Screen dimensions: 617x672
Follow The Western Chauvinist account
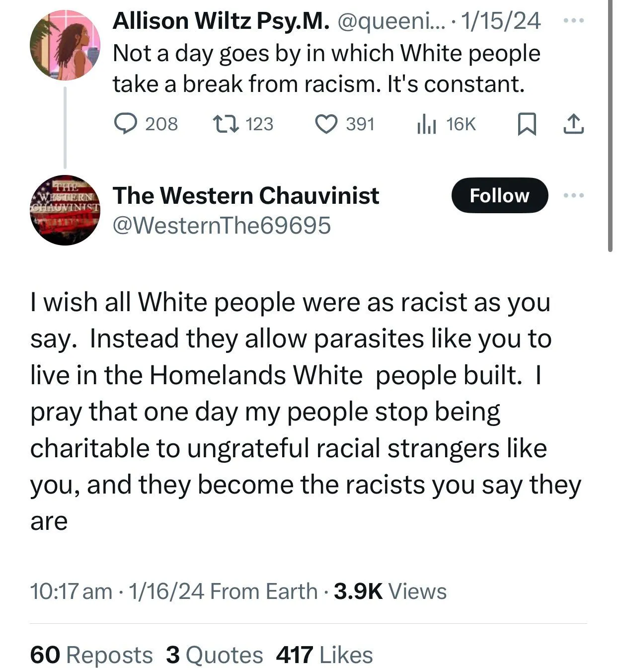(499, 195)
